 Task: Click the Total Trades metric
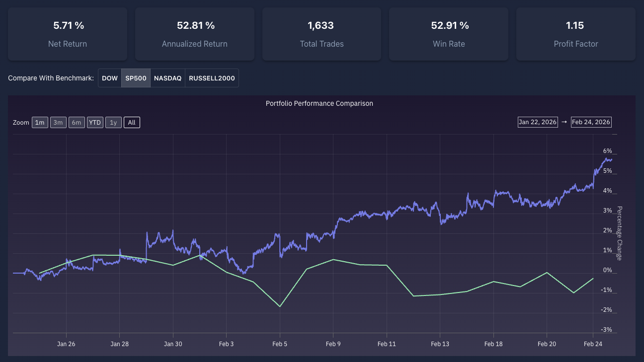(x=322, y=34)
